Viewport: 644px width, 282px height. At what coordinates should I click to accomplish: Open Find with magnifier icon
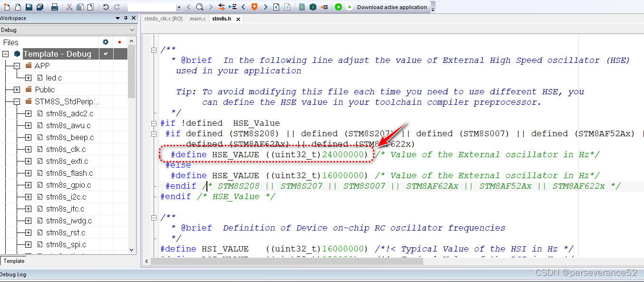[200, 7]
